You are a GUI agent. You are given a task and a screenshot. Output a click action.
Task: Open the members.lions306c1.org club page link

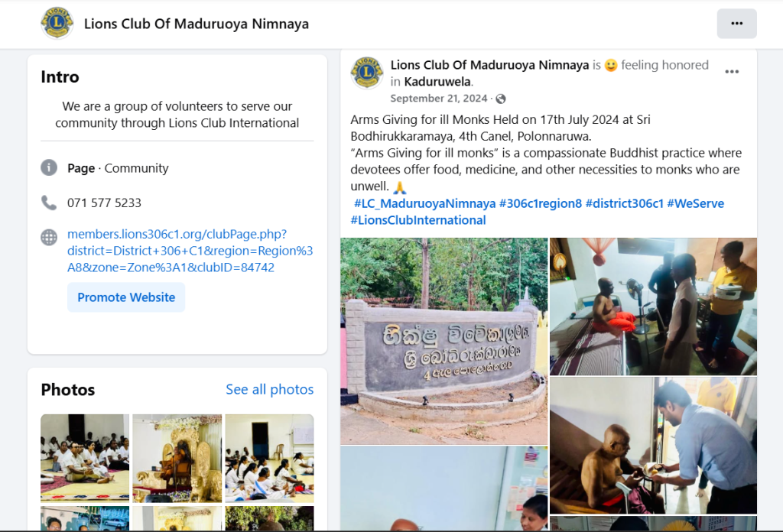tap(190, 251)
